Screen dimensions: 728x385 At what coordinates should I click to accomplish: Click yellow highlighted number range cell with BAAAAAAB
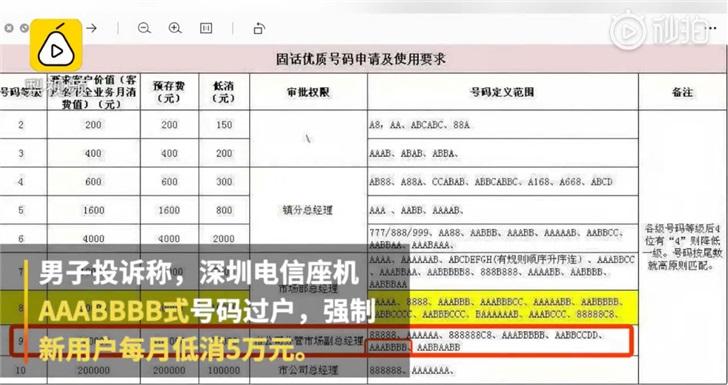click(503, 307)
